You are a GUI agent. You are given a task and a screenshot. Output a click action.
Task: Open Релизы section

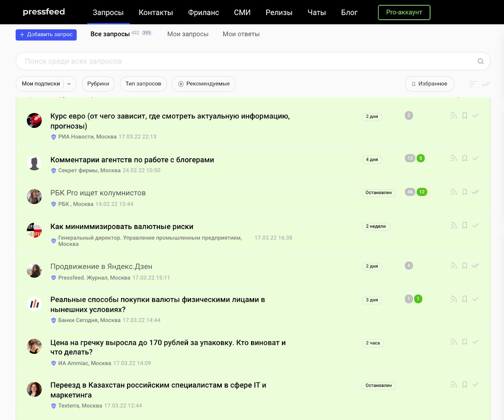pyautogui.click(x=279, y=13)
